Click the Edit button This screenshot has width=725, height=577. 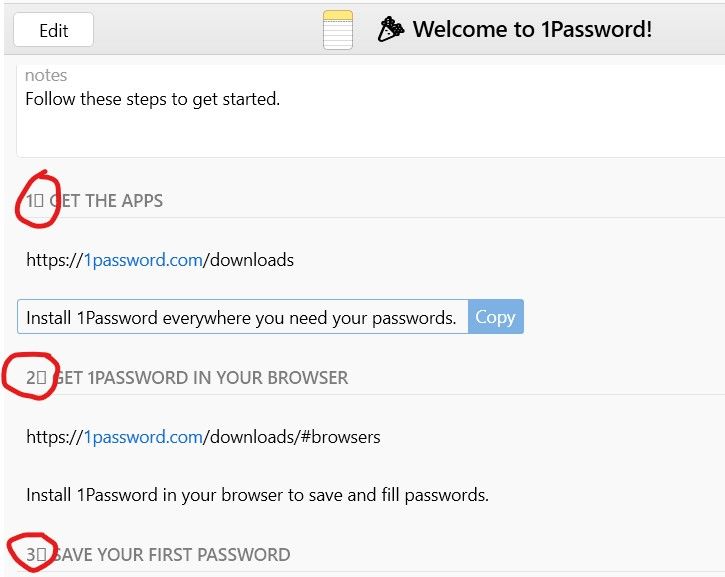point(53,30)
